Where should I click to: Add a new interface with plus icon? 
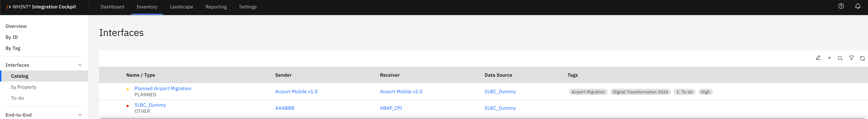point(829,58)
